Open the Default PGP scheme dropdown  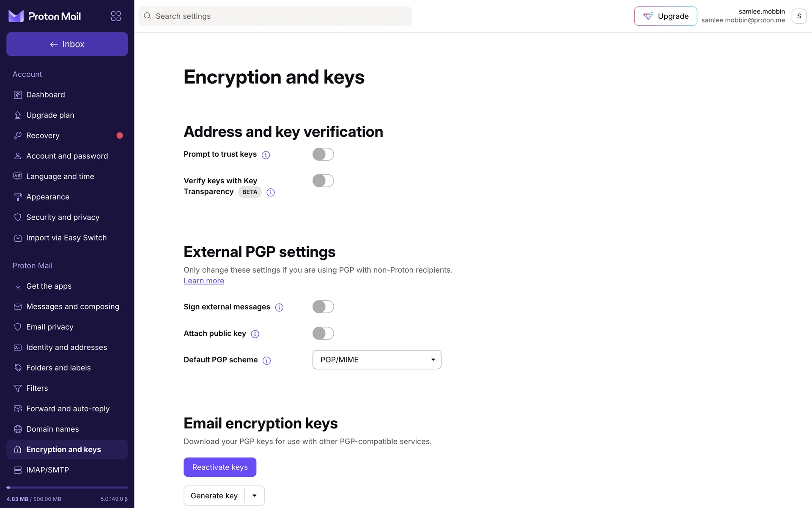tap(376, 360)
